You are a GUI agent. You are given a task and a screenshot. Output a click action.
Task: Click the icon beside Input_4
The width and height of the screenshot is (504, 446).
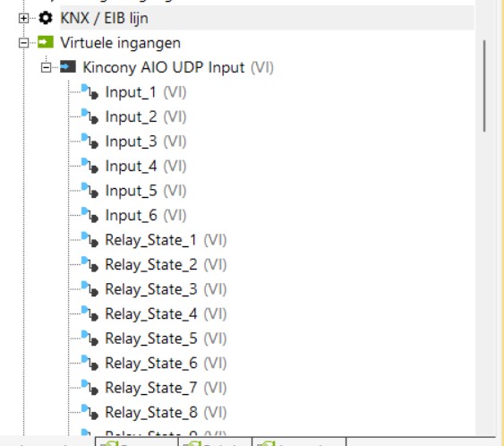click(90, 166)
